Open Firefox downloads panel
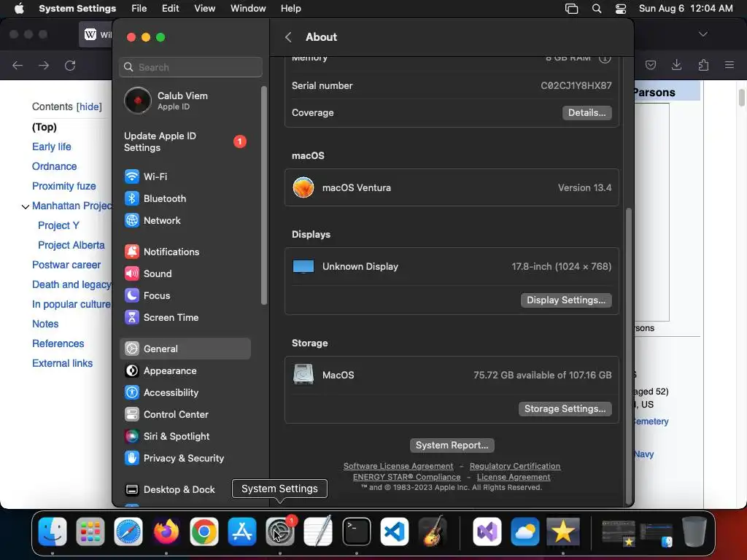The image size is (747, 560). click(676, 65)
